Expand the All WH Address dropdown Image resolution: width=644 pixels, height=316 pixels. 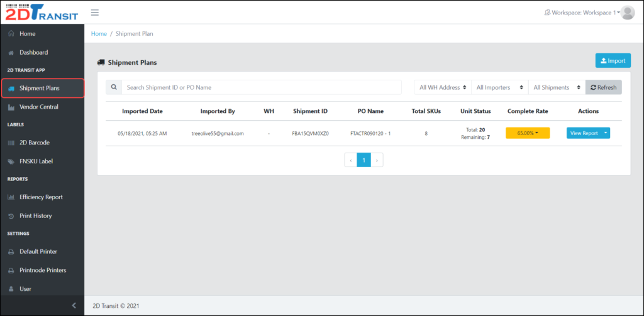click(x=443, y=87)
